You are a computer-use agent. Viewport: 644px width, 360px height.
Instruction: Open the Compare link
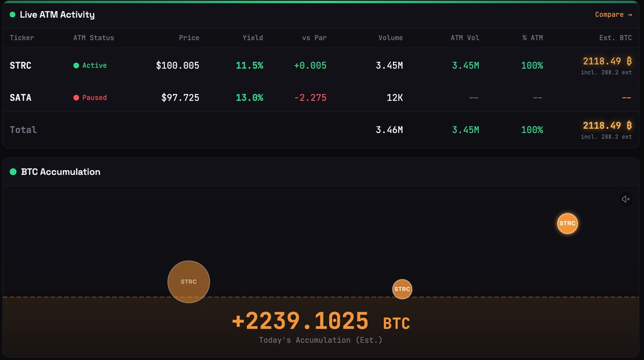[x=613, y=15]
